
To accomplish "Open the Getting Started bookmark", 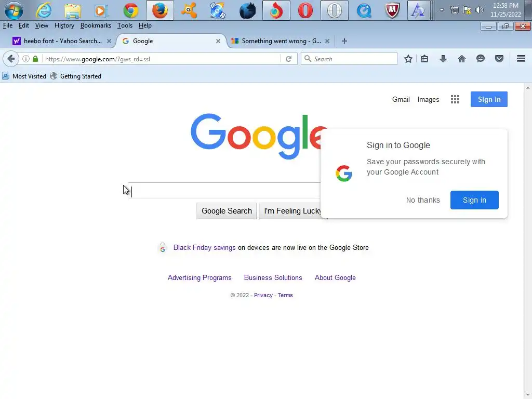I will click(x=76, y=76).
